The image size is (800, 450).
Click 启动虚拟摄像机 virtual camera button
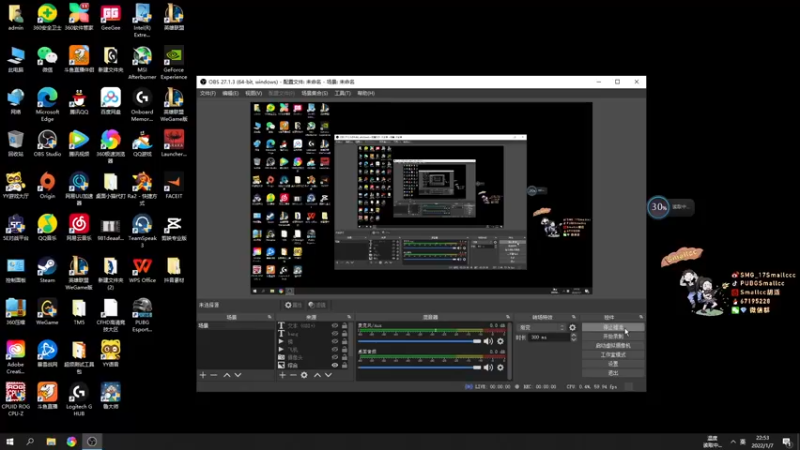pos(613,346)
